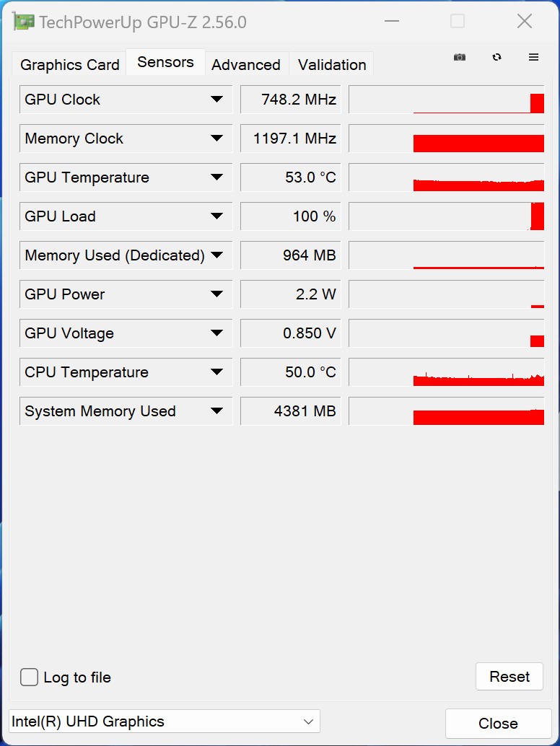Go to the Validation tab

(332, 65)
